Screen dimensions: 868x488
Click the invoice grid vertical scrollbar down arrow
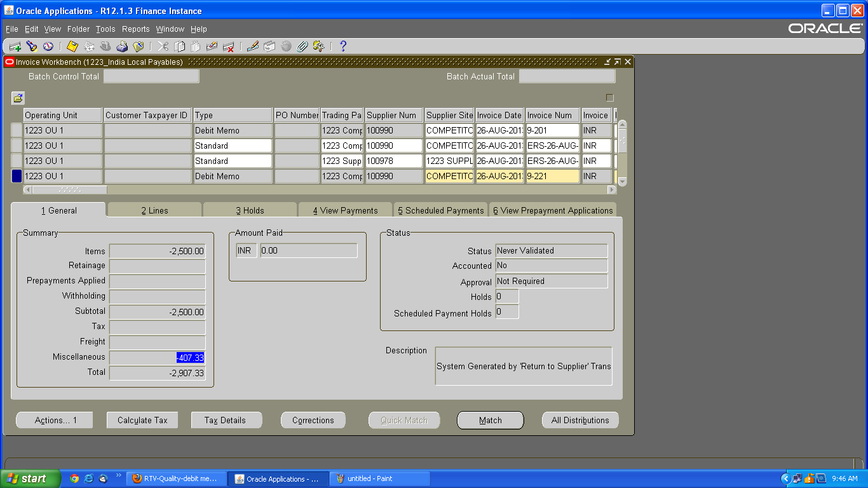click(x=622, y=182)
